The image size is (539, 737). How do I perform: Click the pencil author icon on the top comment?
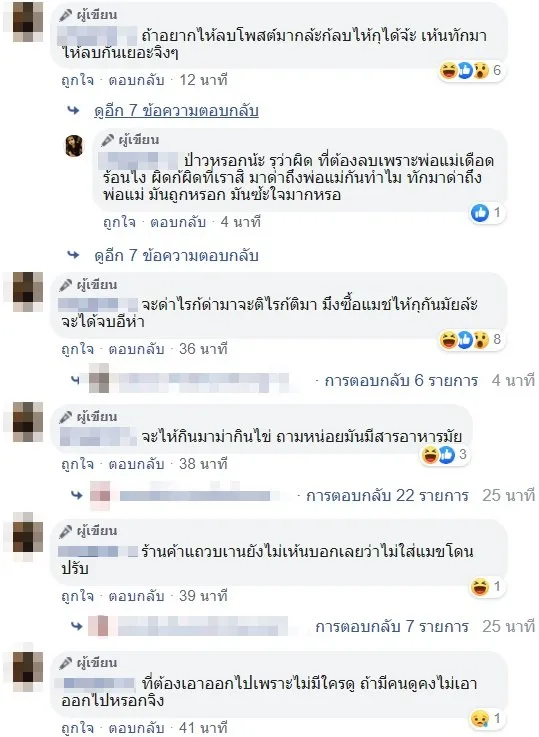[66, 16]
